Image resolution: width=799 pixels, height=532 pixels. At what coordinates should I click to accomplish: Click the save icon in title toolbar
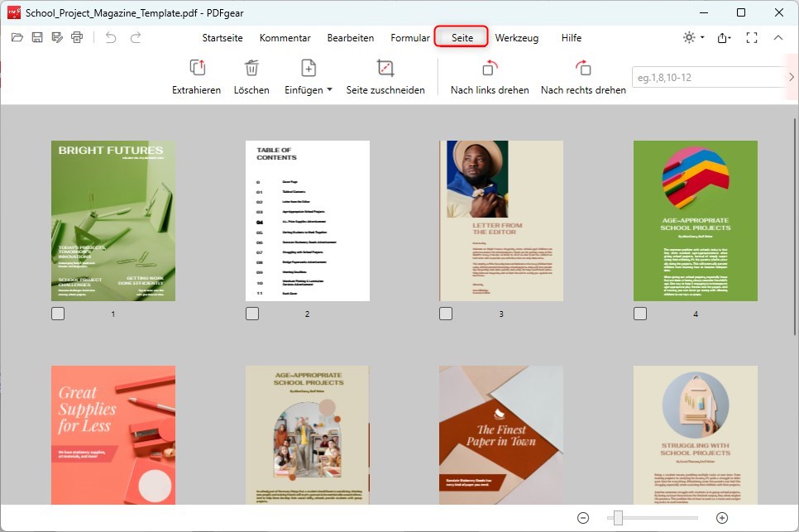pos(37,37)
